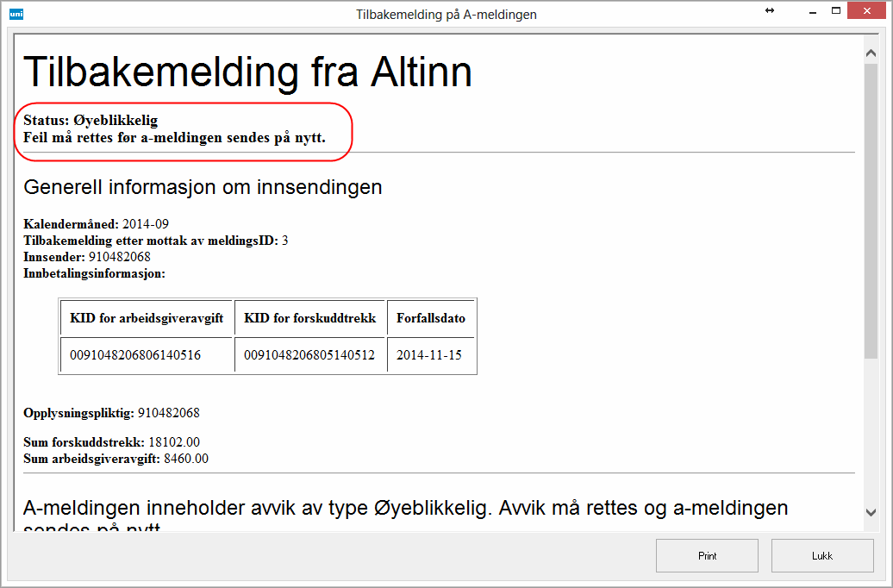Click the 'Status: Øyeblikkelig' text
893x588 pixels.
[91, 120]
